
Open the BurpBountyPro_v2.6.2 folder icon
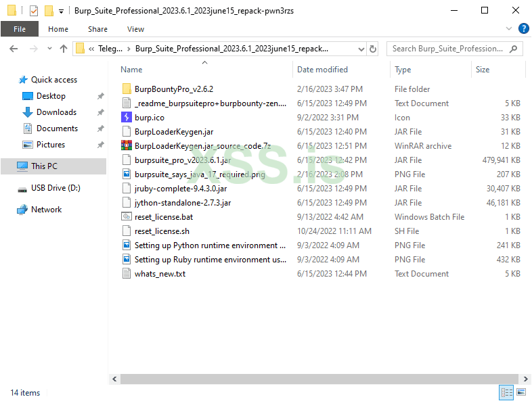(x=126, y=89)
